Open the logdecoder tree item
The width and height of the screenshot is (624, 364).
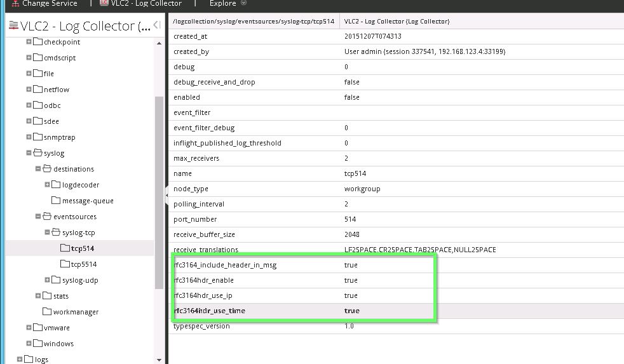[81, 185]
